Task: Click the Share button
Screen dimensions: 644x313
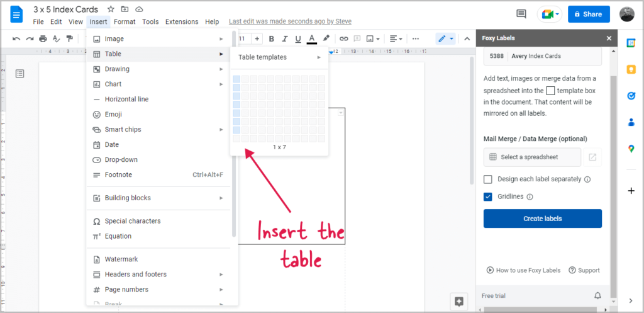Action: [x=589, y=14]
